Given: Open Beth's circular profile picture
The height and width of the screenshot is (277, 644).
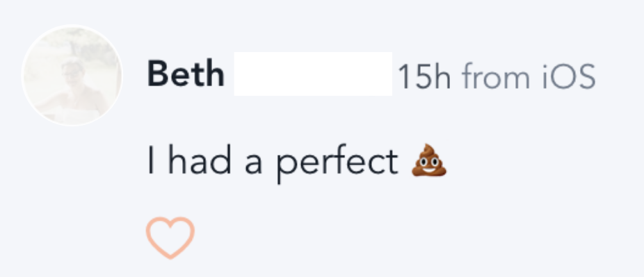Looking at the screenshot, I should pos(72,75).
